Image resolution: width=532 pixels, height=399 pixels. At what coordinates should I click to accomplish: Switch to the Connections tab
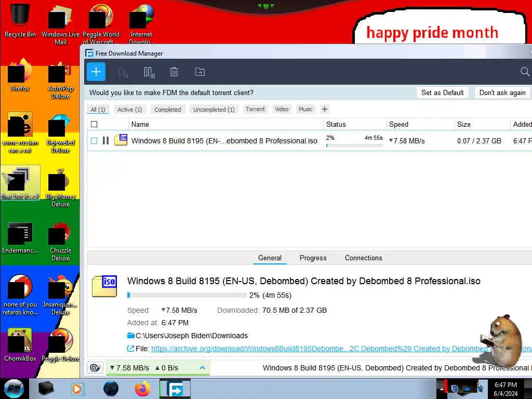coord(363,258)
